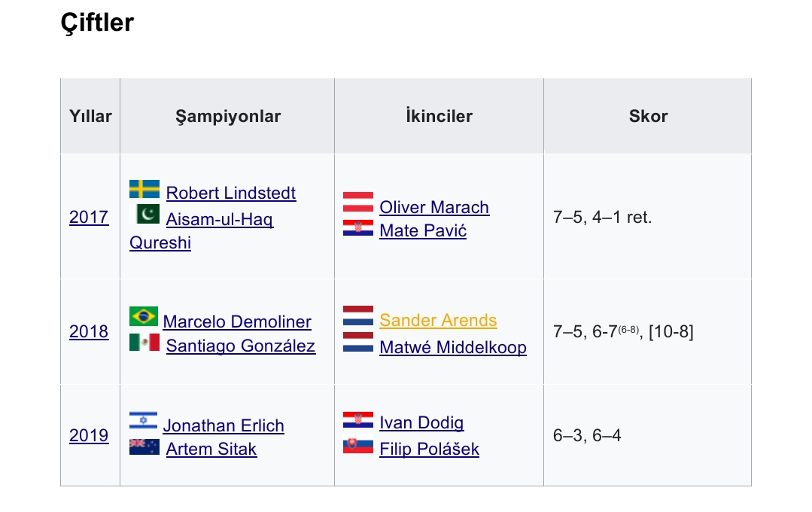Screen dimensions: 812x512
Task: Click the Israeli flag beside Jonathan Erlich
Action: [x=144, y=420]
